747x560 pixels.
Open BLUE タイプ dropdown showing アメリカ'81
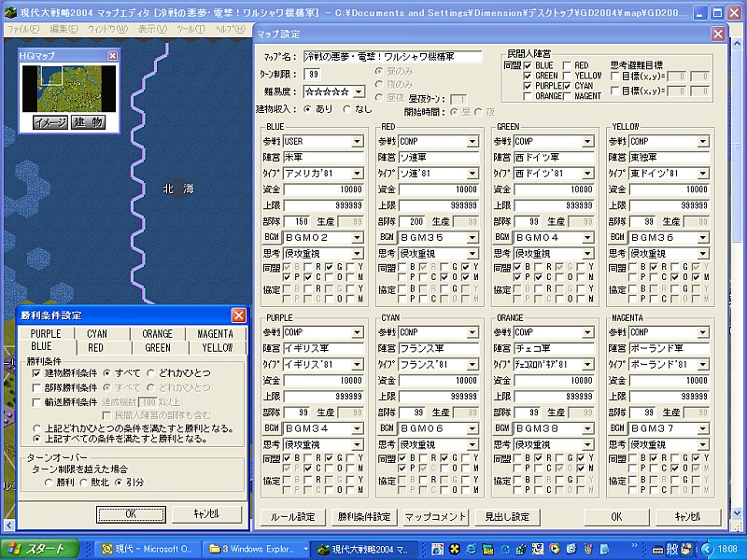click(x=357, y=174)
